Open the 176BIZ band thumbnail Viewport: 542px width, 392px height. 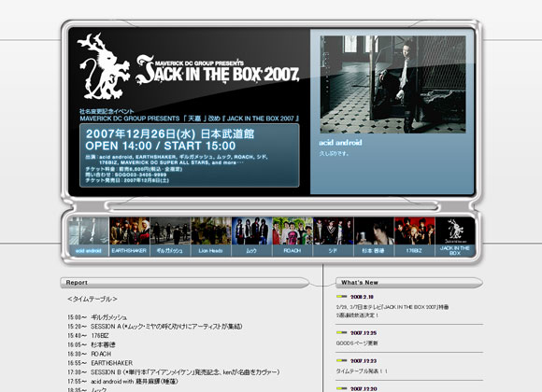pyautogui.click(x=415, y=236)
